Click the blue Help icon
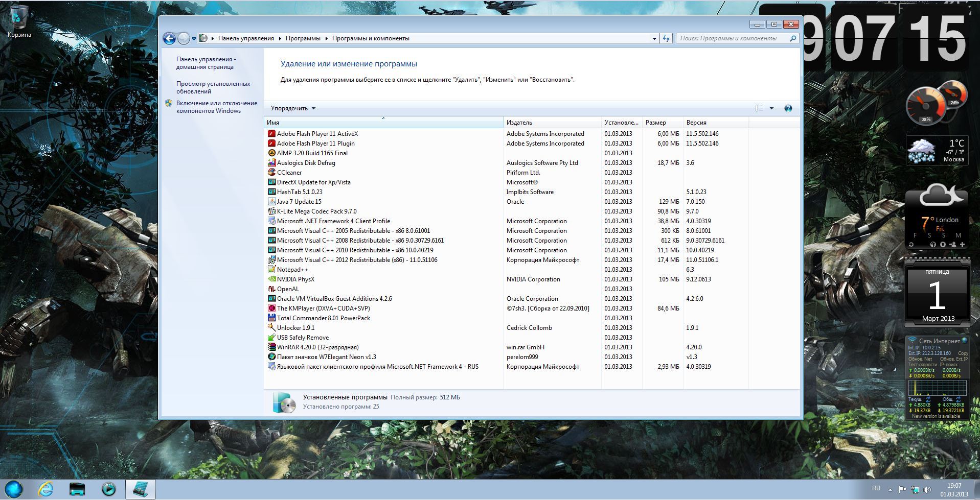Image resolution: width=980 pixels, height=500 pixels. [788, 108]
